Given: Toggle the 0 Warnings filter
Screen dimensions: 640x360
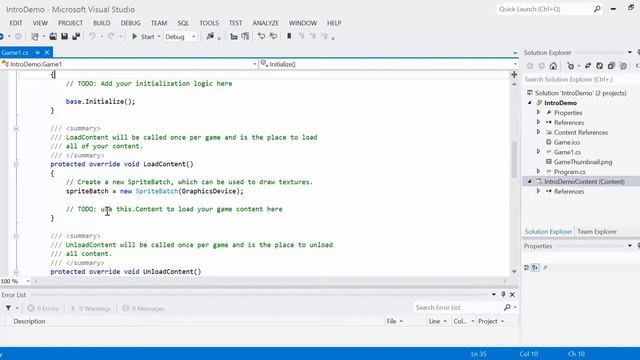Looking at the screenshot, I should pyautogui.click(x=91, y=309).
